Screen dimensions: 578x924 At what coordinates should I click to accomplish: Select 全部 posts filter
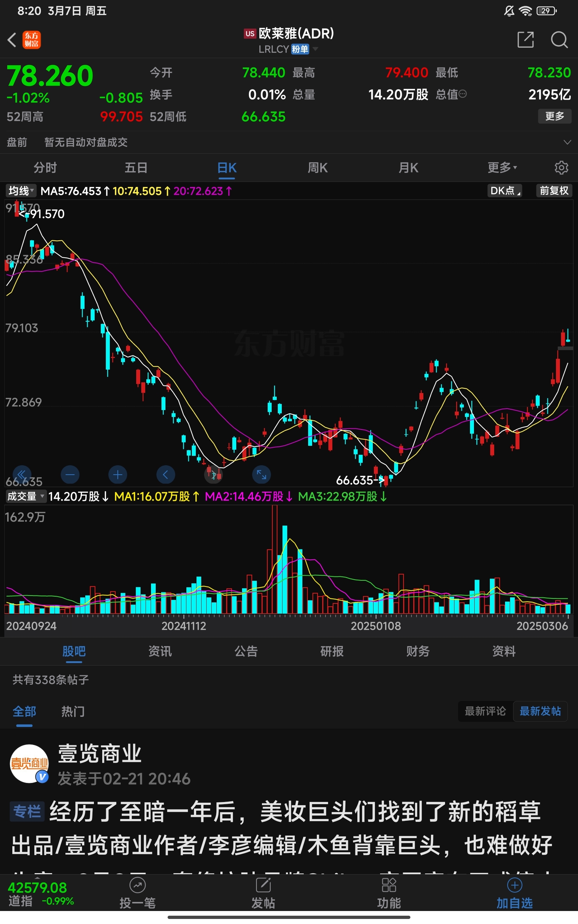pyautogui.click(x=25, y=711)
